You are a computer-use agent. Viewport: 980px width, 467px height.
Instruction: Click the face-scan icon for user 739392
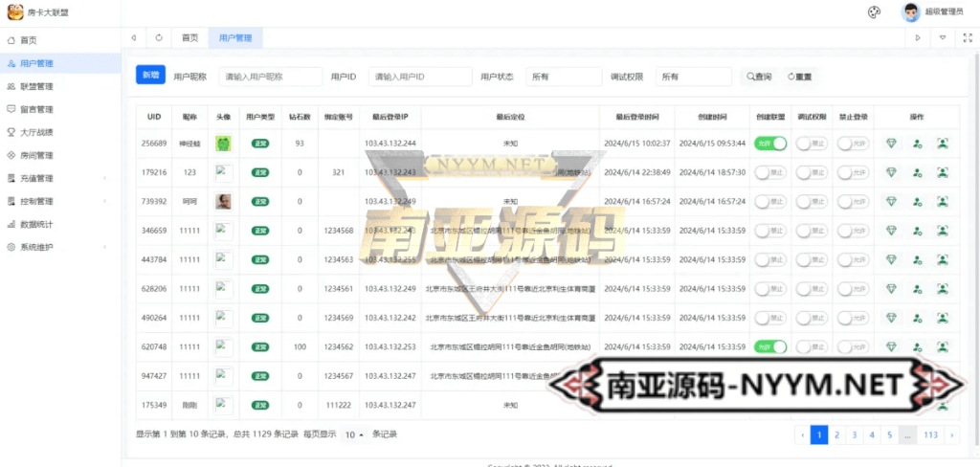pyautogui.click(x=943, y=202)
